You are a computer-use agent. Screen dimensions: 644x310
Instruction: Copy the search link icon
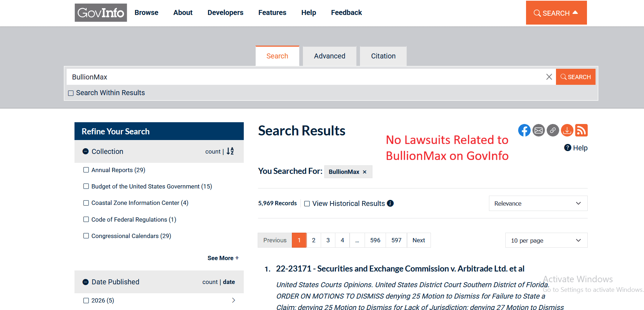(553, 130)
